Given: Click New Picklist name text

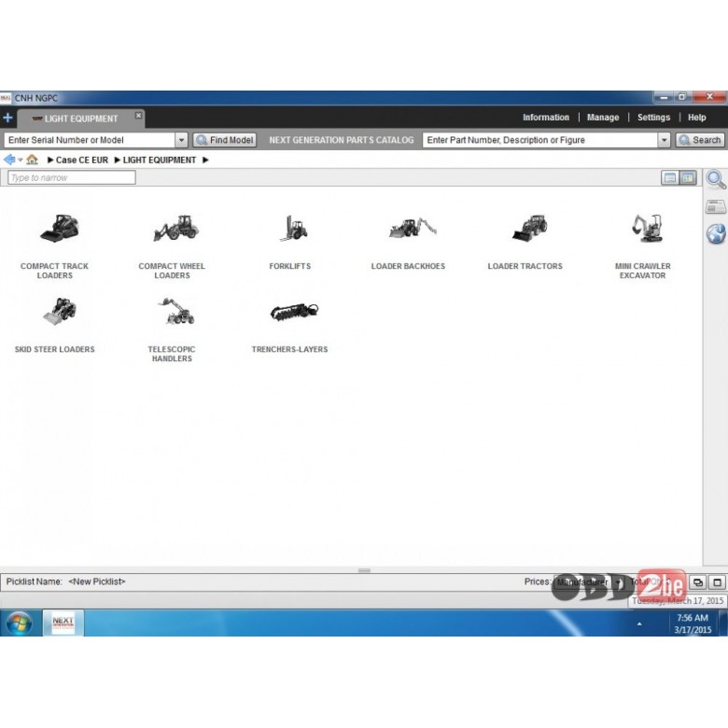Looking at the screenshot, I should pyautogui.click(x=96, y=581).
